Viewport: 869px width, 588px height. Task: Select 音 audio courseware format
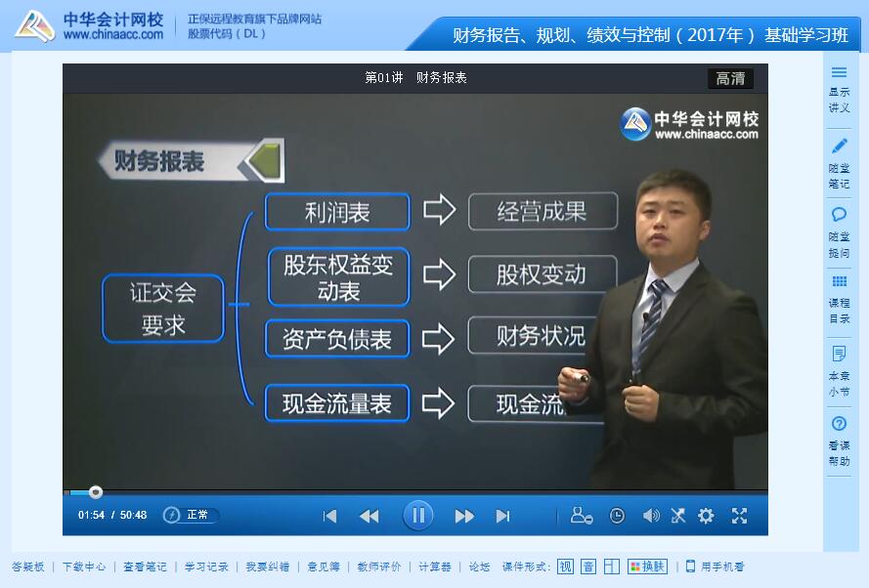click(x=588, y=567)
